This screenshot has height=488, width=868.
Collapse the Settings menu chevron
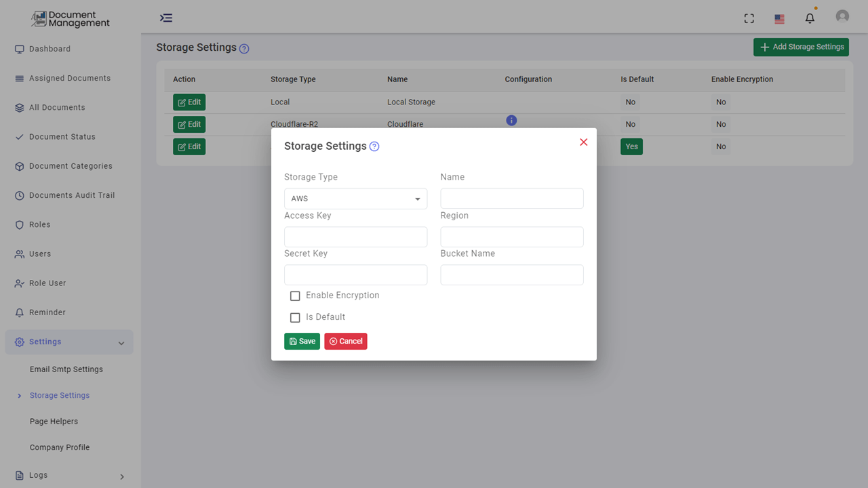click(121, 342)
